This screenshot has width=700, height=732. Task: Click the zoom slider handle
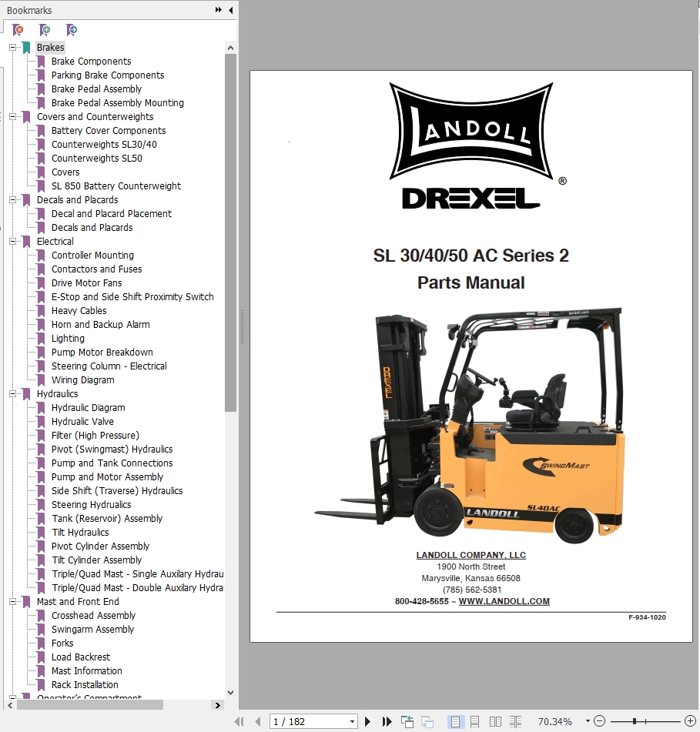[634, 721]
